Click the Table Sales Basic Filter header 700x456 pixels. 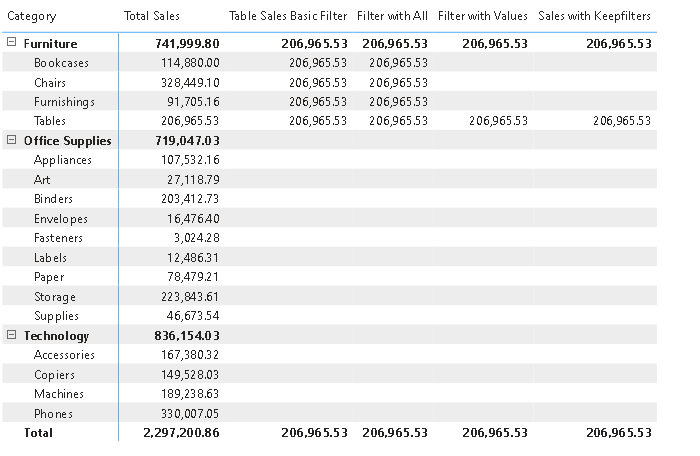click(288, 16)
